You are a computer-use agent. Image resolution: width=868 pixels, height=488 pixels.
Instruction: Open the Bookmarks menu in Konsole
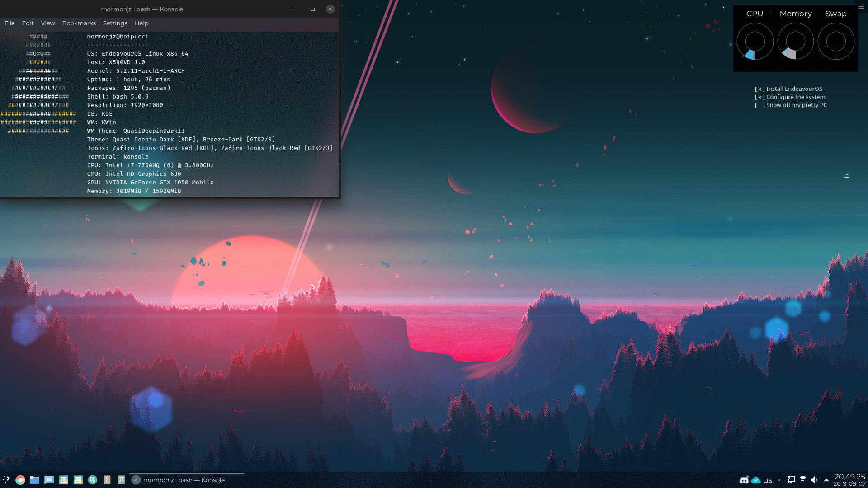79,23
